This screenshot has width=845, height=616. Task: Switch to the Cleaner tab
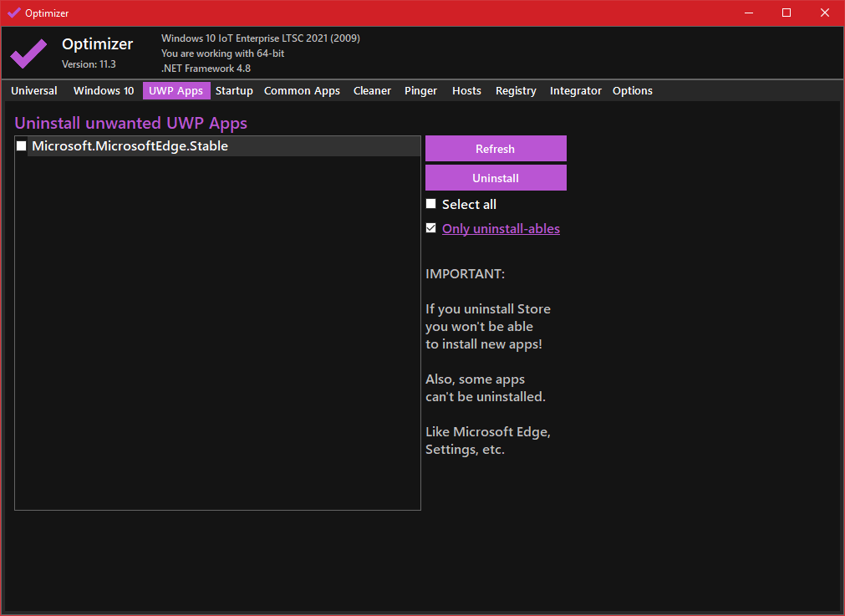[372, 91]
